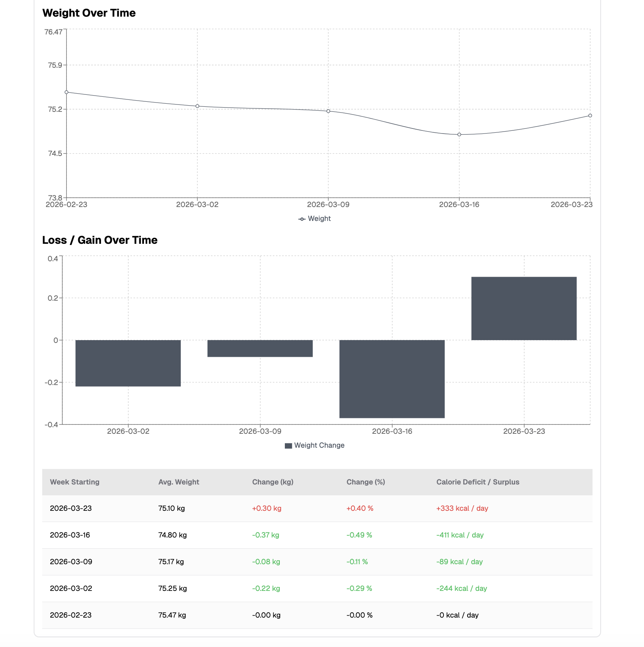
Task: Hide the Weight line via its legend
Action: [x=314, y=218]
